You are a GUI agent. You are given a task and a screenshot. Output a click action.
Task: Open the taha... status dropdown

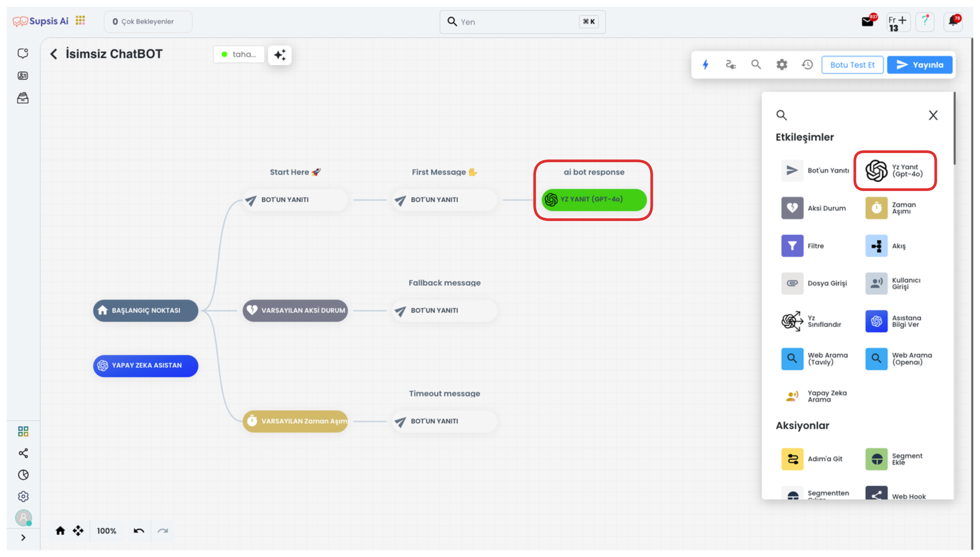tap(239, 54)
